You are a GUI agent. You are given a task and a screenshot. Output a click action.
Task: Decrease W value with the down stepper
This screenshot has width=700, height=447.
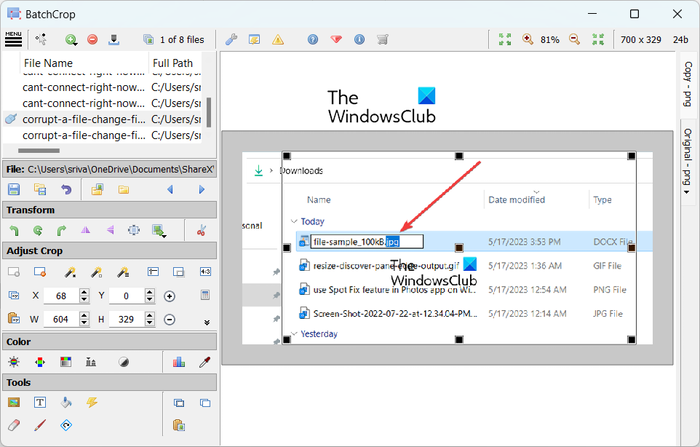coord(84,323)
